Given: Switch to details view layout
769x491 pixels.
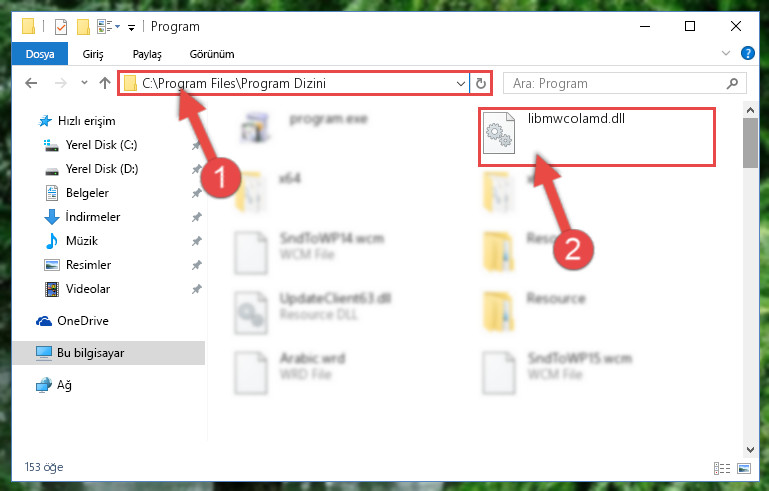Looking at the screenshot, I should pos(721,468).
